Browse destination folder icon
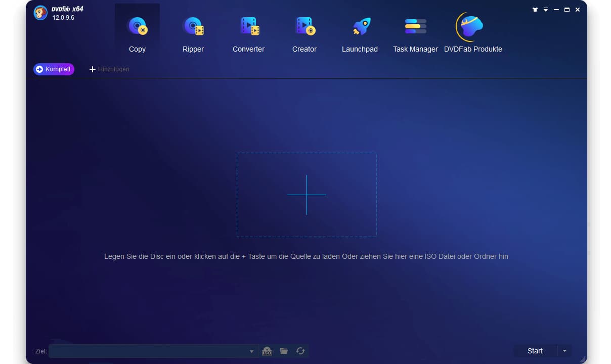The image size is (611, 364). [284, 351]
